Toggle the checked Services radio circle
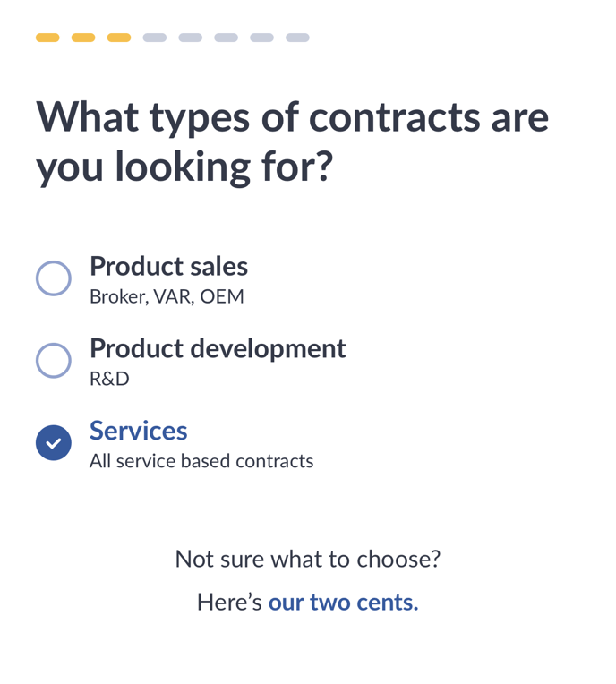This screenshot has height=684, width=616. click(54, 443)
